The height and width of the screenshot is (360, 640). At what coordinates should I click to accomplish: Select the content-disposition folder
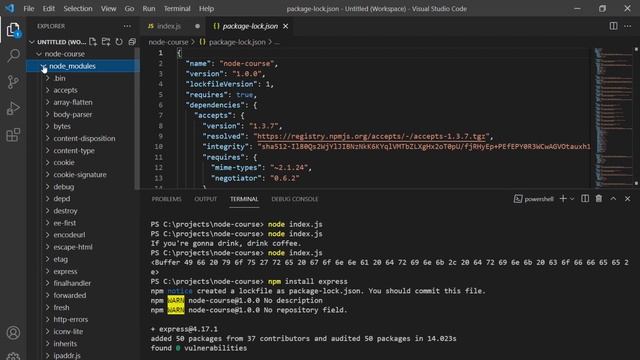click(84, 138)
